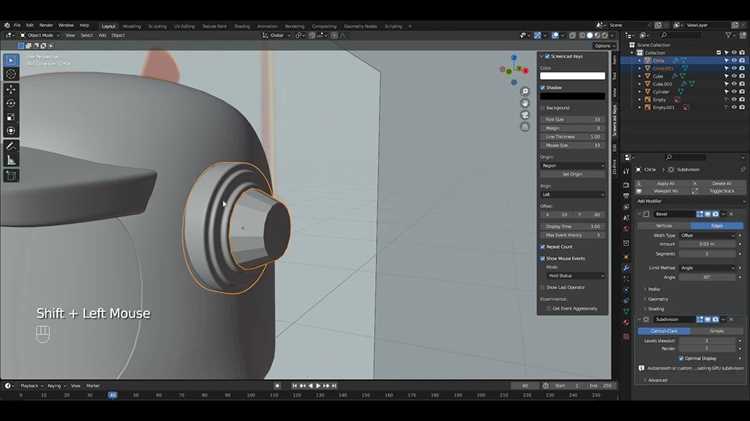Open the Edit menu

point(30,25)
